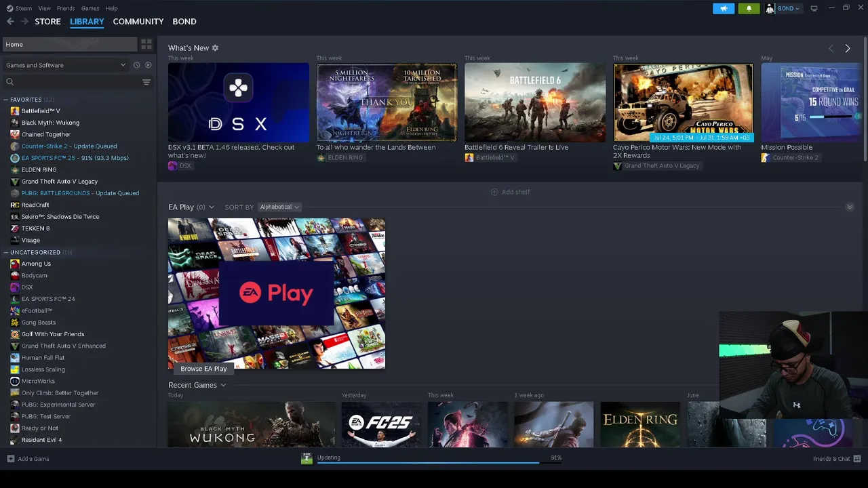Open the announcements megaphone button

[724, 8]
